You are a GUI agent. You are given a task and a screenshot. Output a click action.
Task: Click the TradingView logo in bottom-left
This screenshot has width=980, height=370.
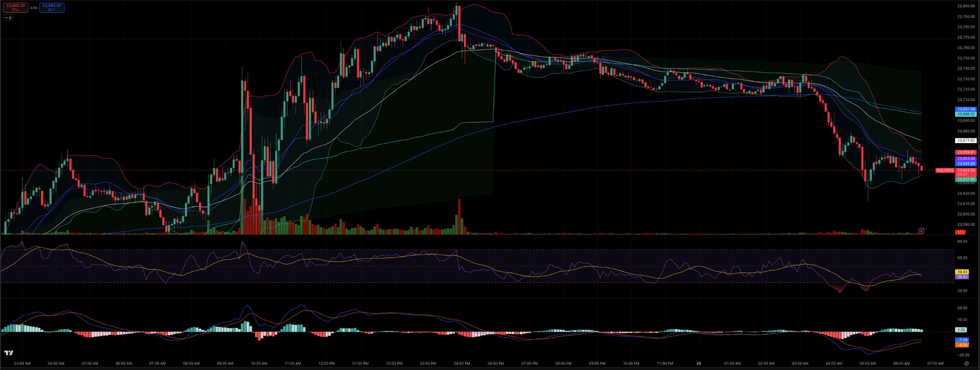click(9, 353)
